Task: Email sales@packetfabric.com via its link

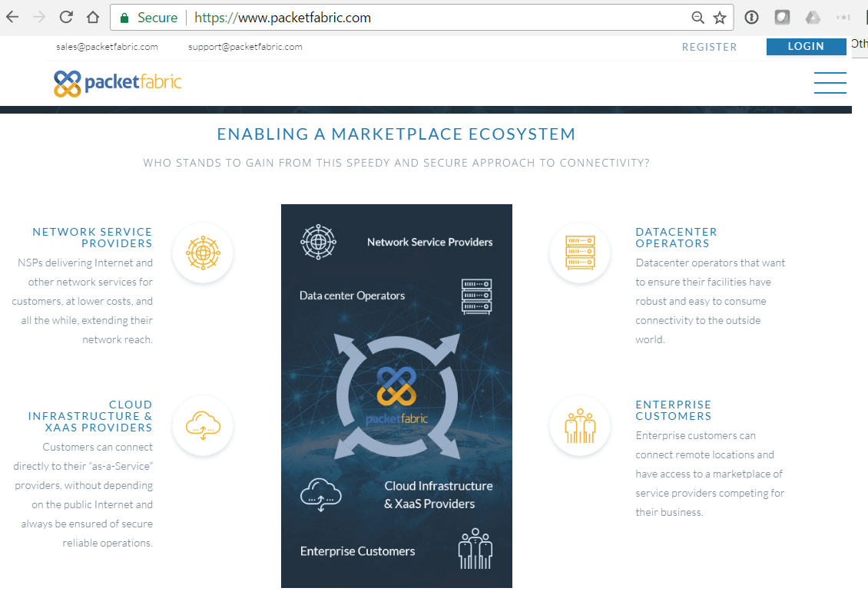Action: coord(107,47)
